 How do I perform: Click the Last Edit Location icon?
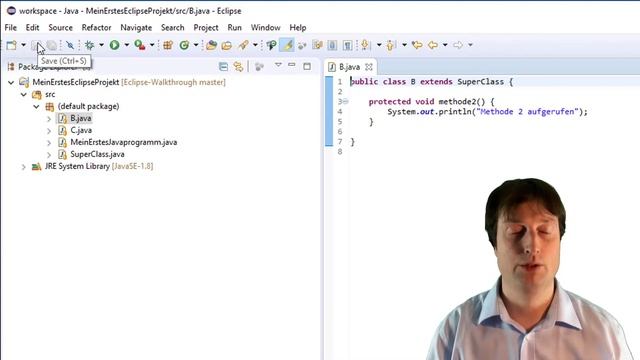click(417, 45)
